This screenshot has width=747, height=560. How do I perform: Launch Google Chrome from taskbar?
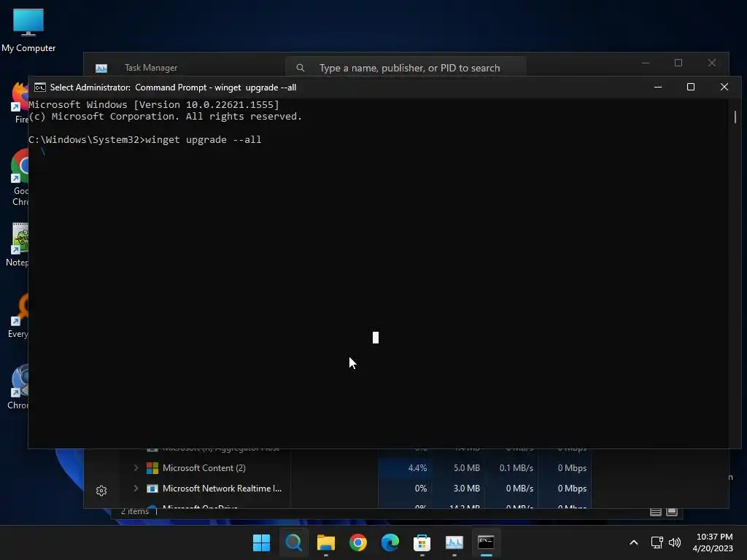(x=357, y=542)
